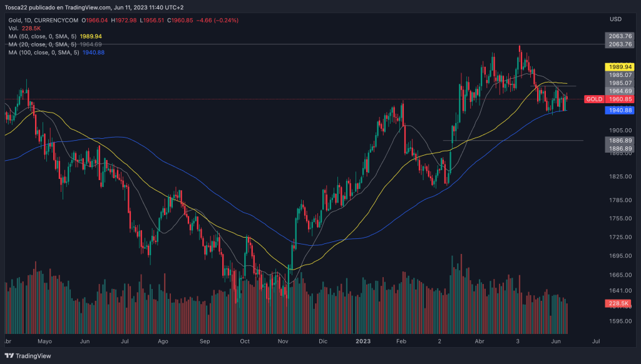Select the MA 20 indicator legend
The height and width of the screenshot is (364, 641).
[43, 44]
